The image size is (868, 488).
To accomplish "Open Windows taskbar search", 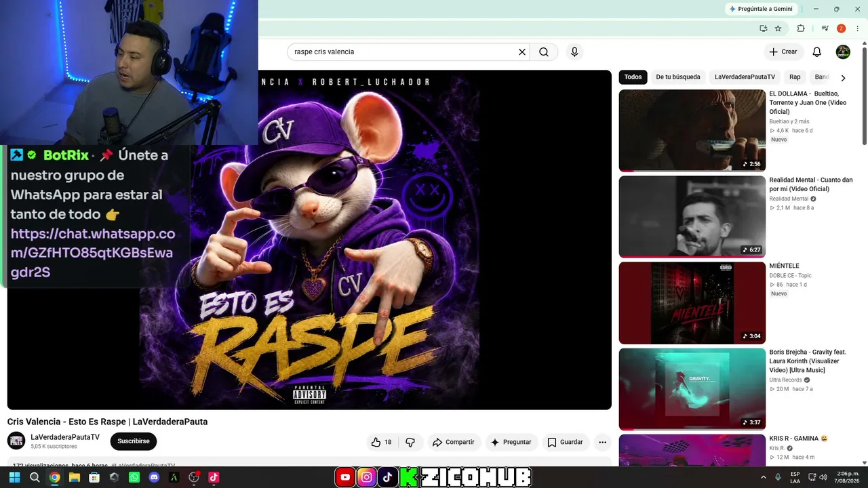I will (35, 477).
